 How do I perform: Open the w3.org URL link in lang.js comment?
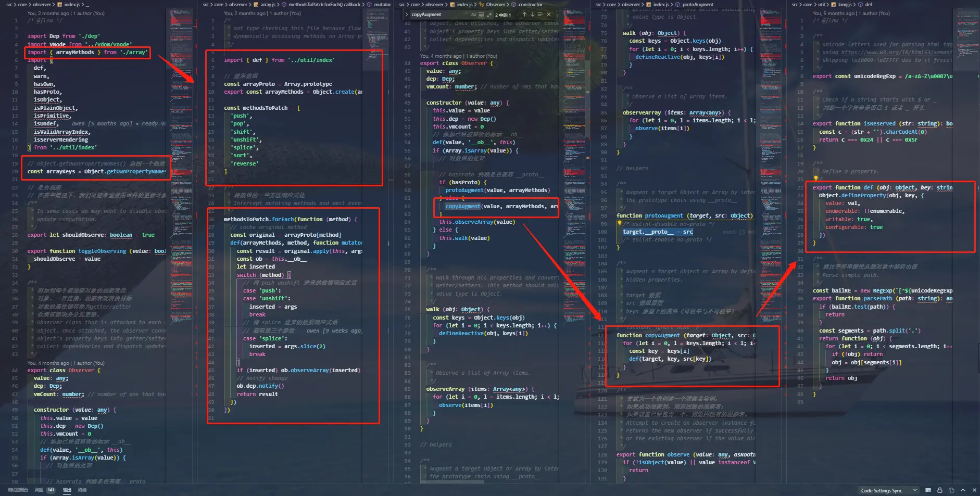tap(897, 52)
